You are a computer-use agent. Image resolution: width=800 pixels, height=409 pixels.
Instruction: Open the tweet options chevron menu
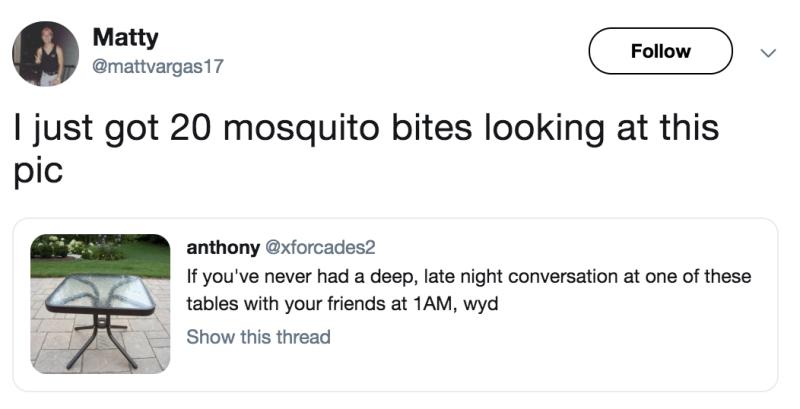[768, 52]
